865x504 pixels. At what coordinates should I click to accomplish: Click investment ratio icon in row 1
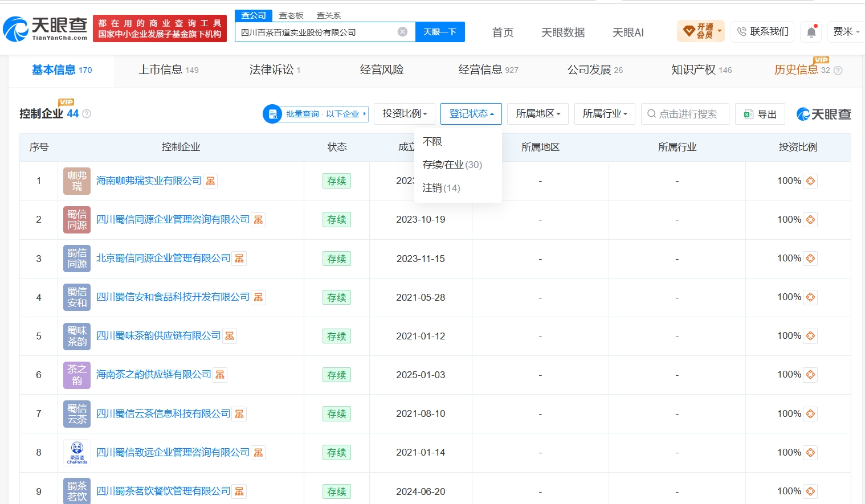[x=810, y=181]
